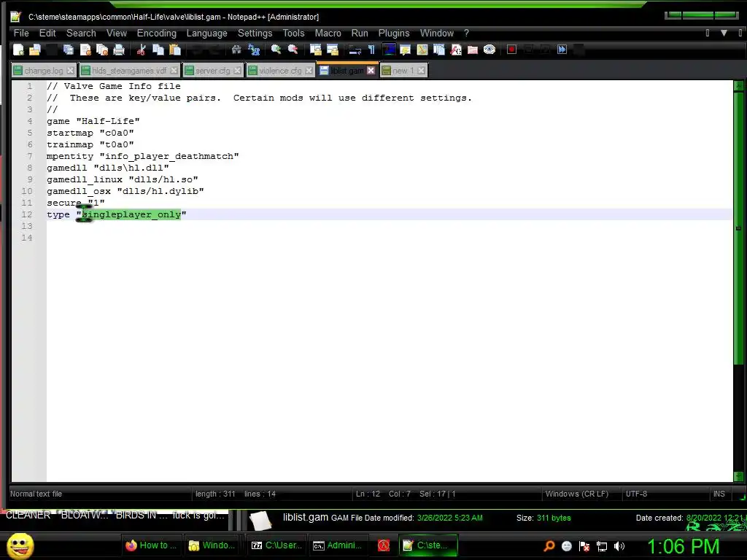This screenshot has width=747, height=560.
Task: Click the Zoom Out toolbar icon
Action: coord(293,50)
